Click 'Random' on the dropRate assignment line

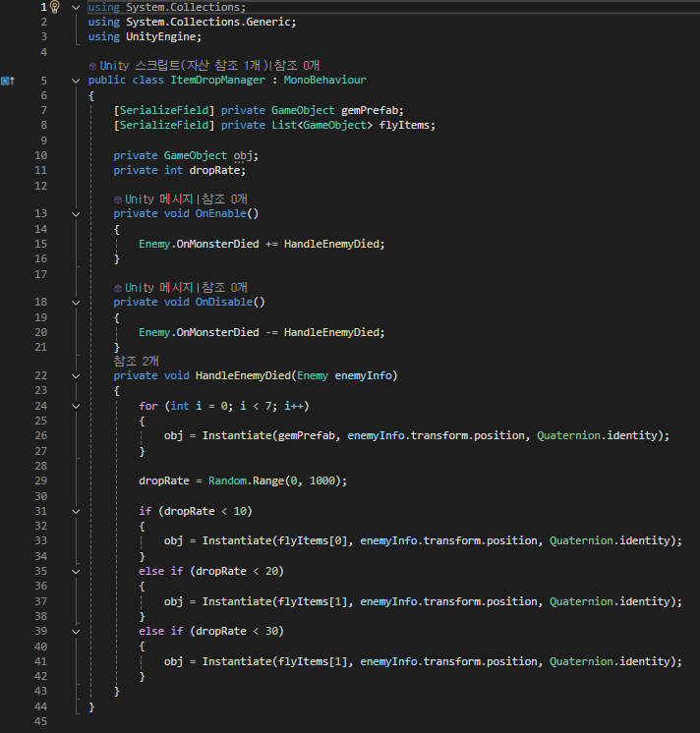[227, 481]
